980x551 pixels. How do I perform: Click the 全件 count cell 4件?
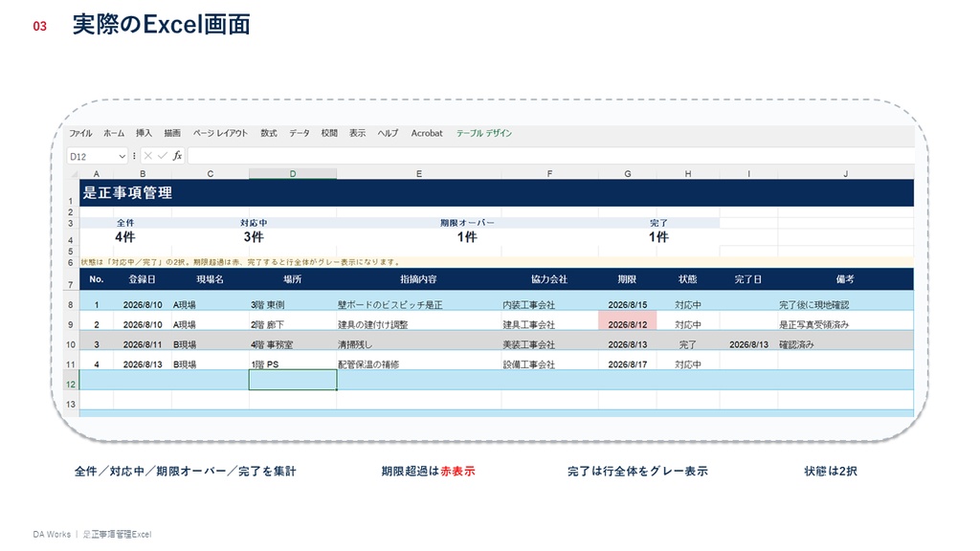125,237
